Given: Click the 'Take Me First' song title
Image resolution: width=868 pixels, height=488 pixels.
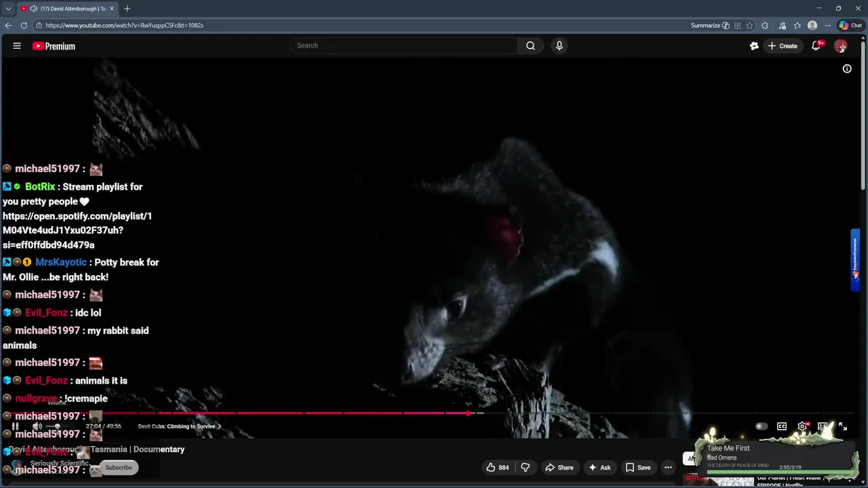Looking at the screenshot, I should pos(728,448).
